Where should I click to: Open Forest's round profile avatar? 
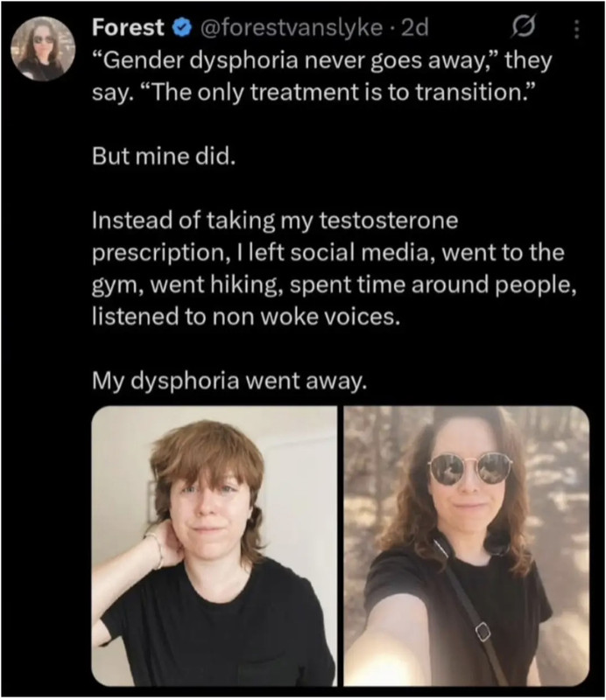43,49
